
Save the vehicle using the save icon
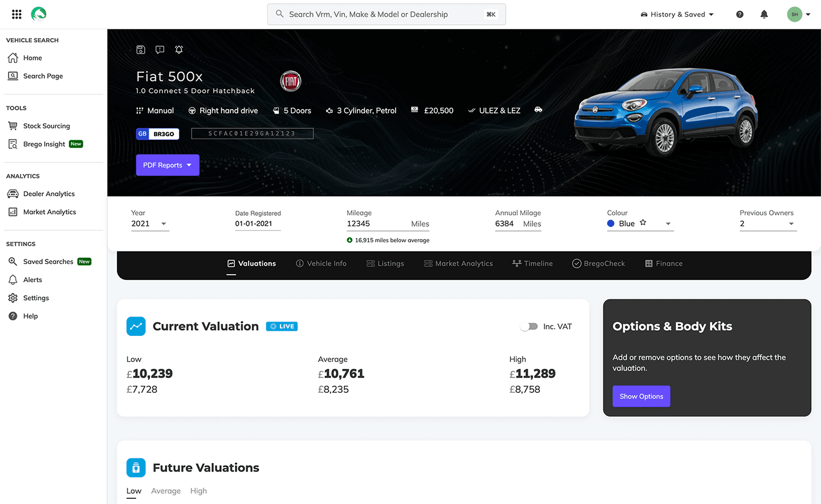click(141, 50)
